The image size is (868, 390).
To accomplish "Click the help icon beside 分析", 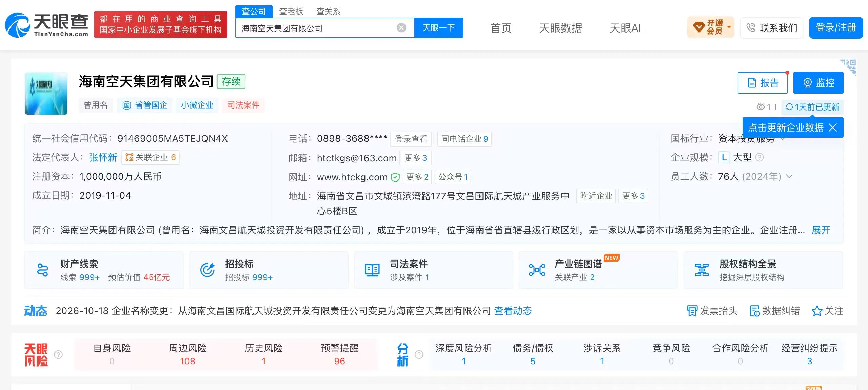I will click(x=419, y=354).
